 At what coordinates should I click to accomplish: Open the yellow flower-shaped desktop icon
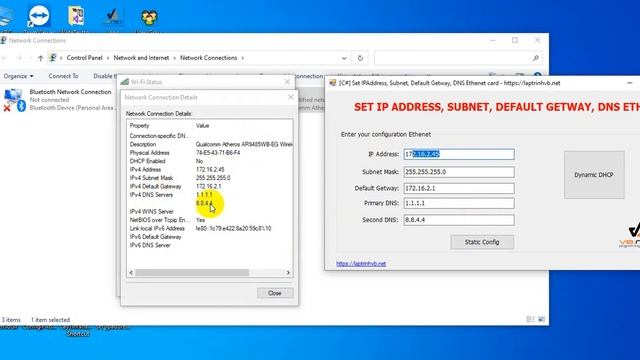coord(149,17)
